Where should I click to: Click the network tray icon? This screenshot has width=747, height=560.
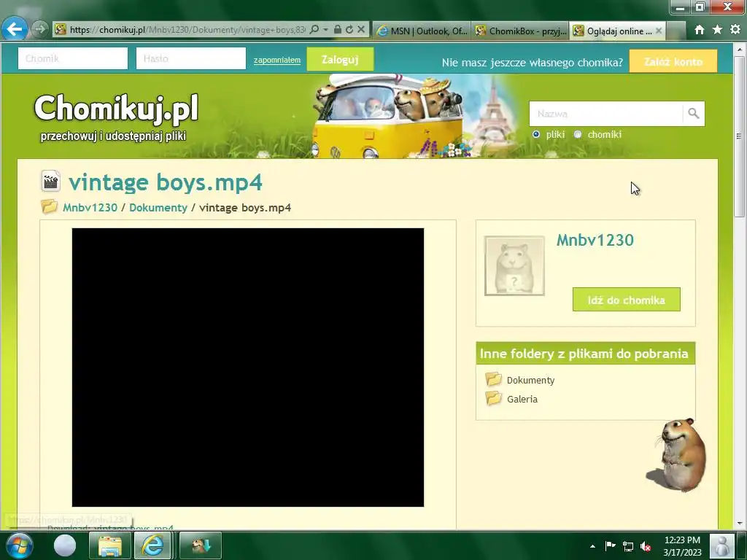tap(628, 547)
